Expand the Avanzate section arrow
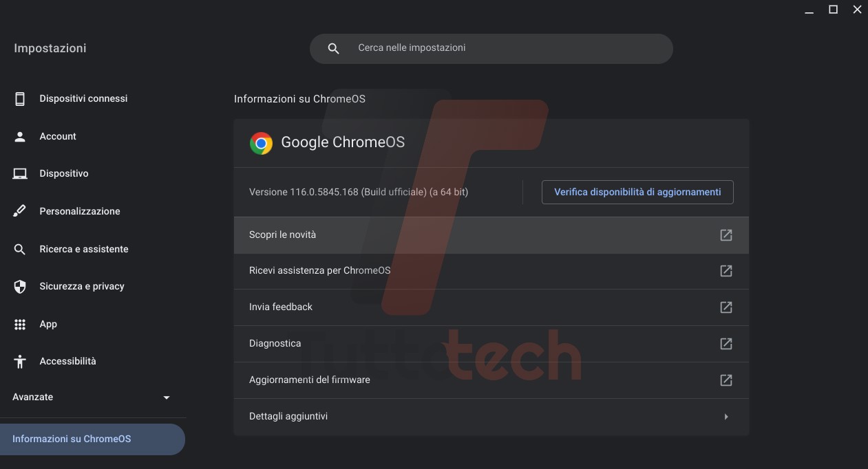 point(166,397)
